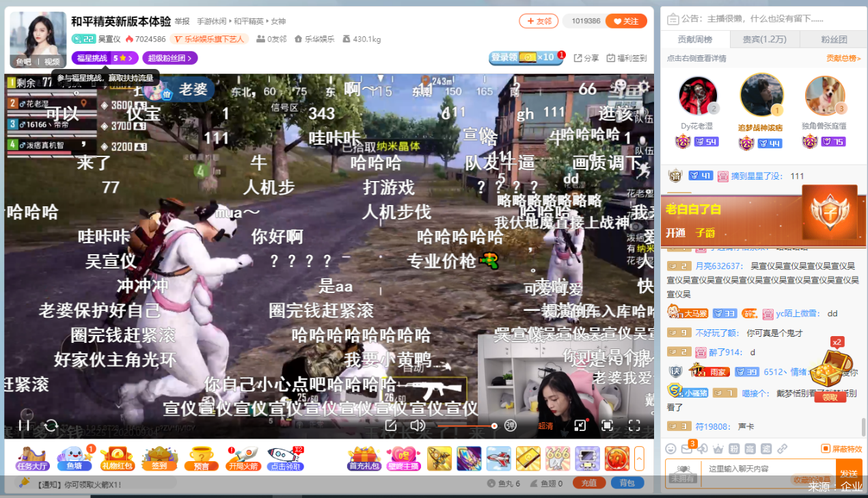Send the red airplane gift
The width and height of the screenshot is (868, 498).
coord(498,458)
